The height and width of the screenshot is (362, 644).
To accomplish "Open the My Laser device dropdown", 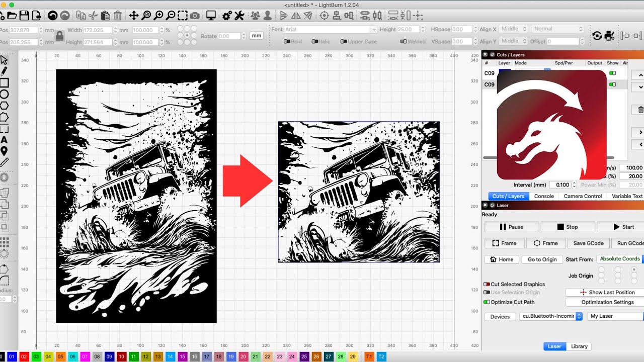I will click(616, 316).
